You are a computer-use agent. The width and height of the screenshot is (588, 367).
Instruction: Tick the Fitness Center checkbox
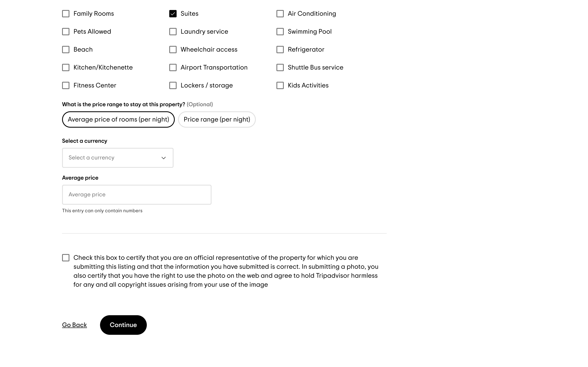[x=66, y=85]
